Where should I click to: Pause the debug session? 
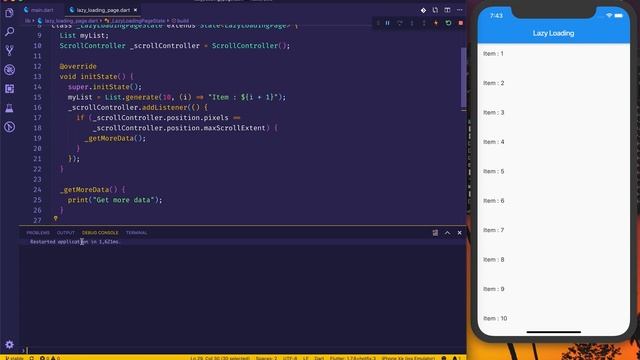coord(387,23)
